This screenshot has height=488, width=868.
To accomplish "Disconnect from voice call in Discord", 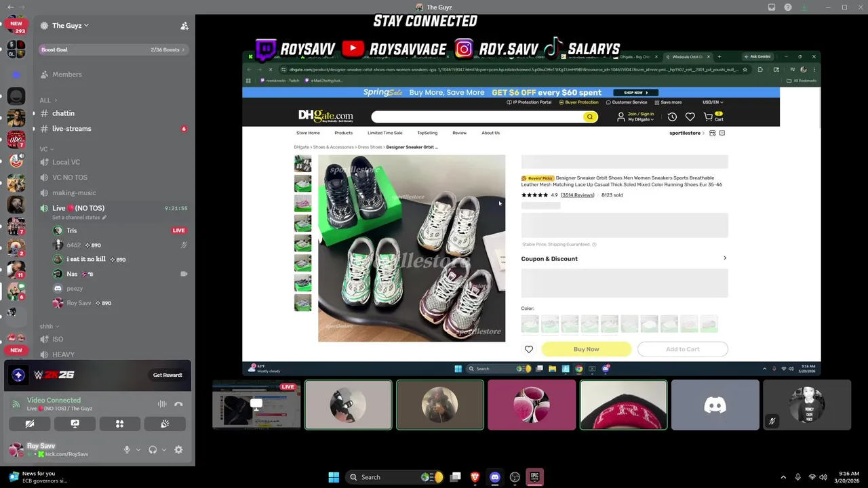I will (178, 404).
